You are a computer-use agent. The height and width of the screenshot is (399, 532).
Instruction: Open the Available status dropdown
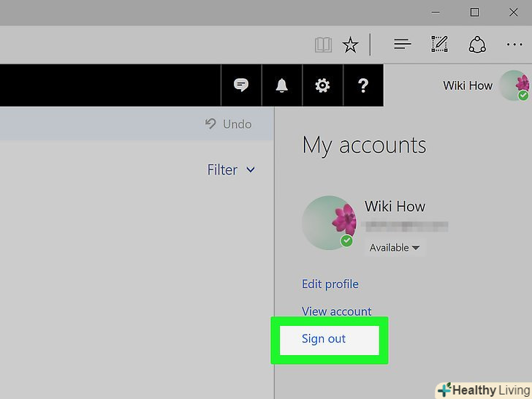point(395,248)
